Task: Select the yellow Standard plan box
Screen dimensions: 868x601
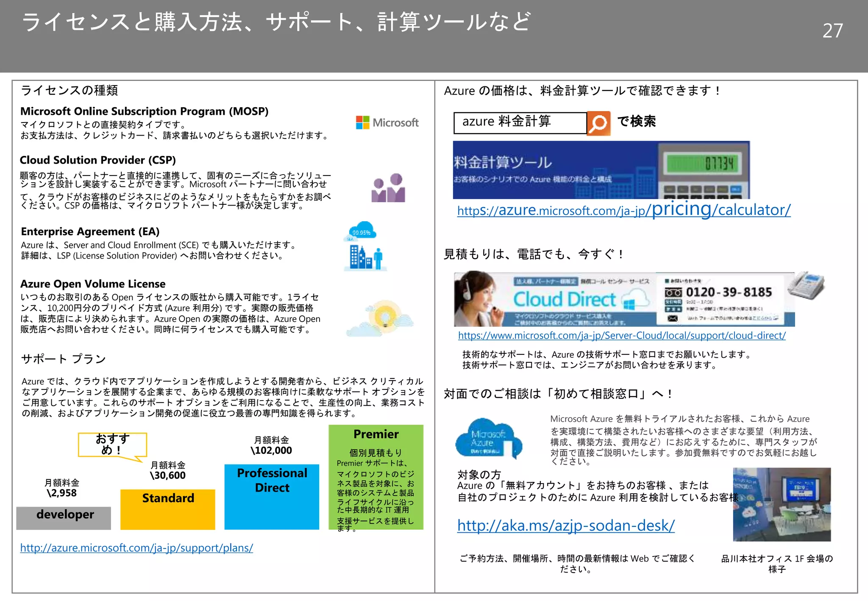Action: (x=168, y=509)
